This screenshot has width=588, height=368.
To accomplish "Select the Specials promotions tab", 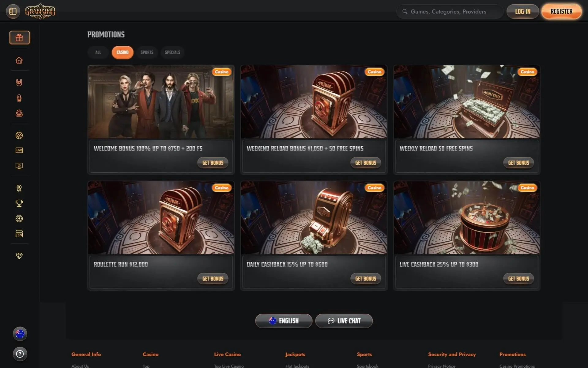I will click(x=172, y=52).
